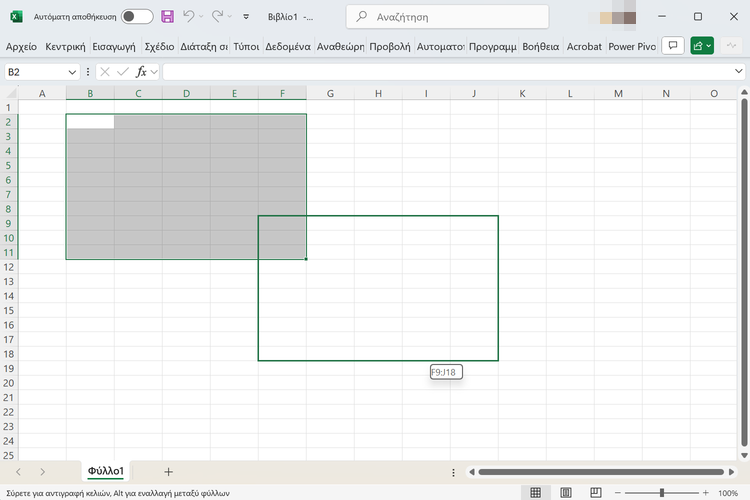Click the Αναζήτηση search box
750x500 pixels.
[x=447, y=17]
